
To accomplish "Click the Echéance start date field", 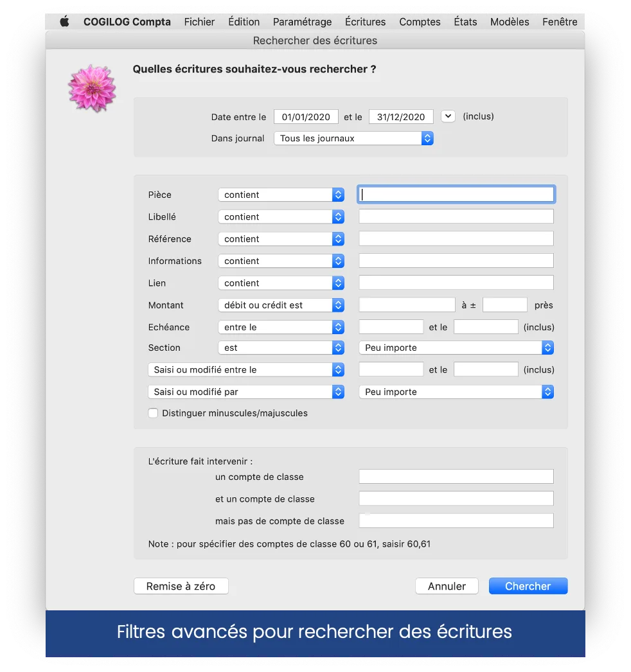I will (x=391, y=327).
